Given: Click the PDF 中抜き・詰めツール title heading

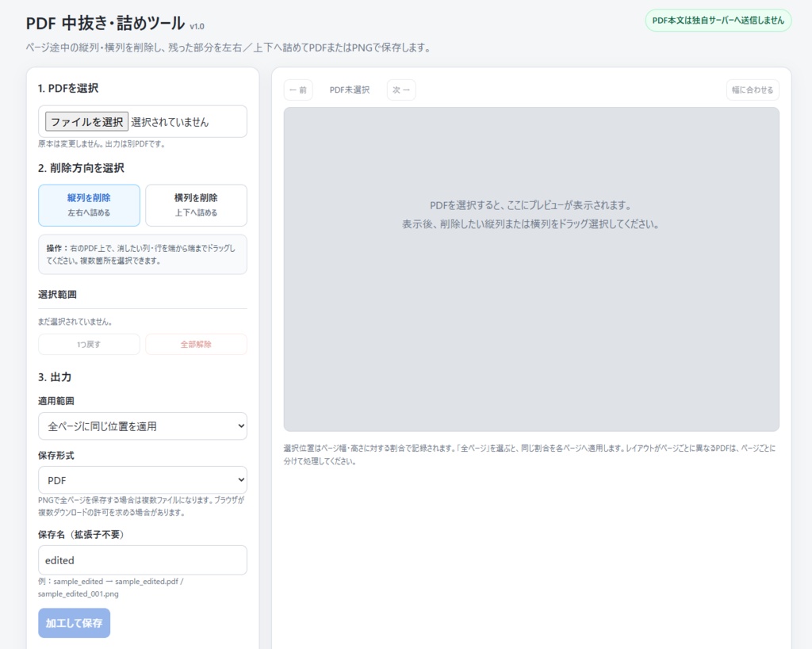Looking at the screenshot, I should pos(105,23).
